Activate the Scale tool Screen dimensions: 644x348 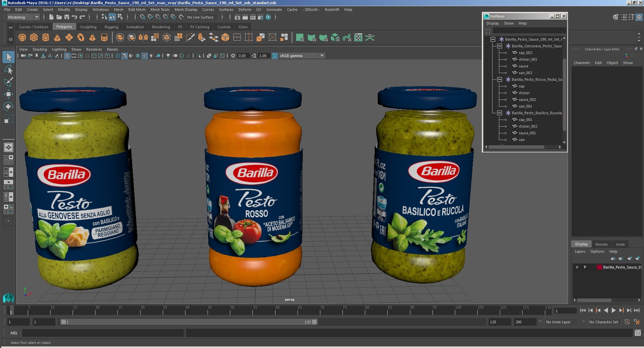[x=9, y=119]
